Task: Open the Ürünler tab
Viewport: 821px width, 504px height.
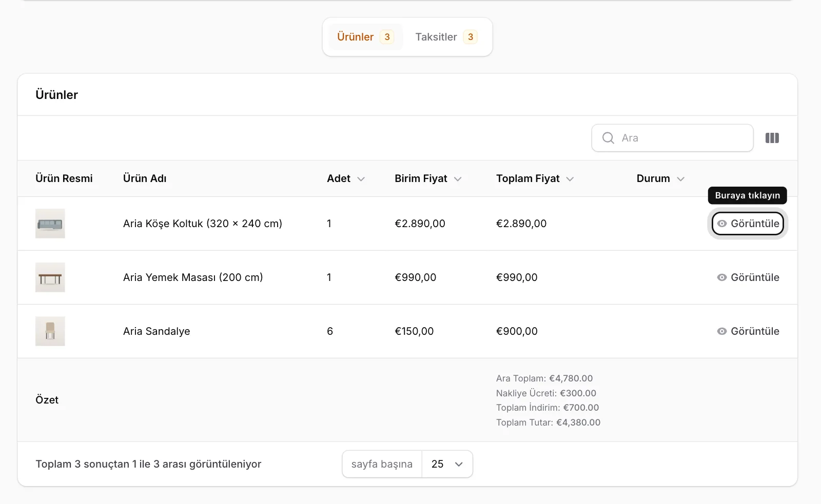Action: point(365,37)
